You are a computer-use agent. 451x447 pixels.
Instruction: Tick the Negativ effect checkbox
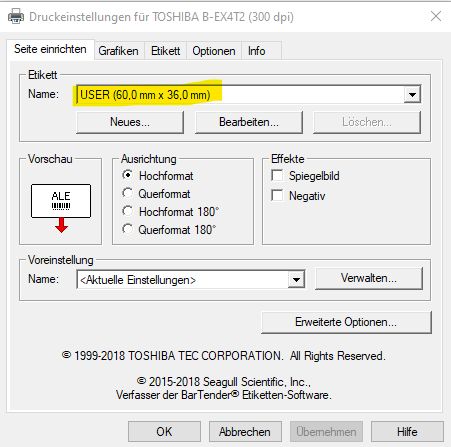tap(277, 195)
